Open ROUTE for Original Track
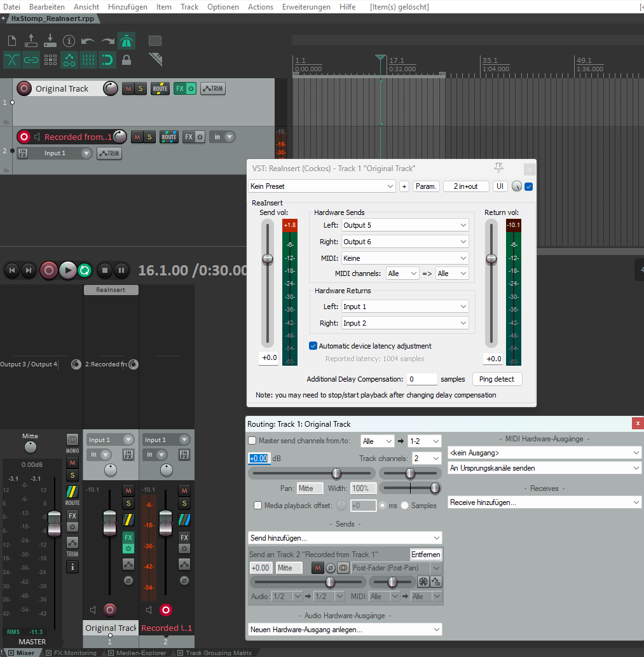 [x=160, y=88]
